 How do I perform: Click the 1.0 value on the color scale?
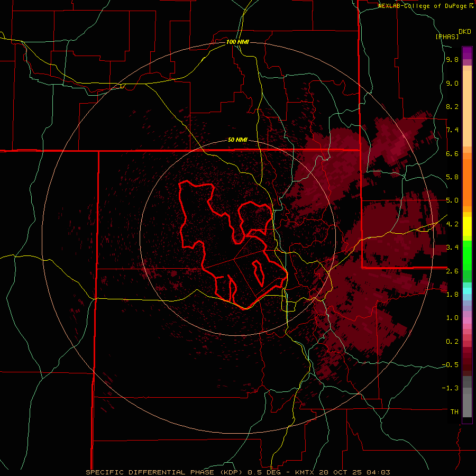pos(452,318)
